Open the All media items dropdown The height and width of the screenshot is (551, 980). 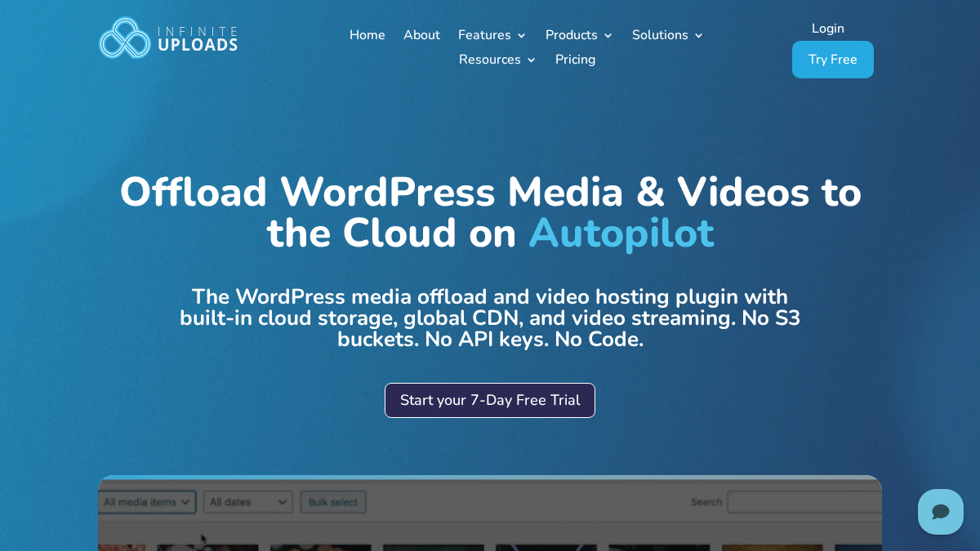coord(147,502)
